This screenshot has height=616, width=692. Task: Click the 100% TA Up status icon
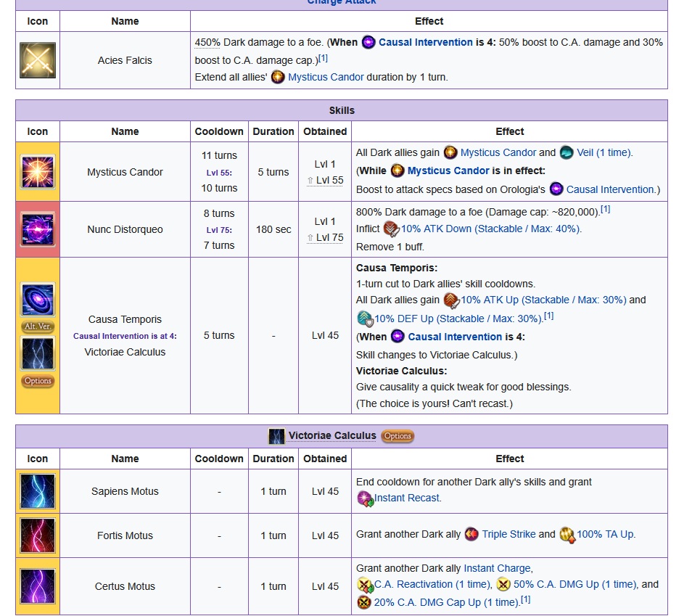pyautogui.click(x=567, y=535)
